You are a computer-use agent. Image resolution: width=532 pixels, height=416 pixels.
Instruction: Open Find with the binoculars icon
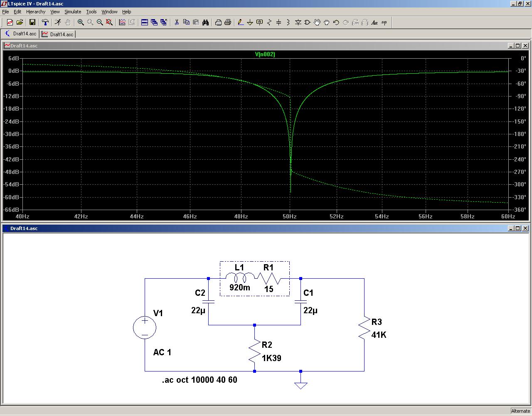pos(205,22)
